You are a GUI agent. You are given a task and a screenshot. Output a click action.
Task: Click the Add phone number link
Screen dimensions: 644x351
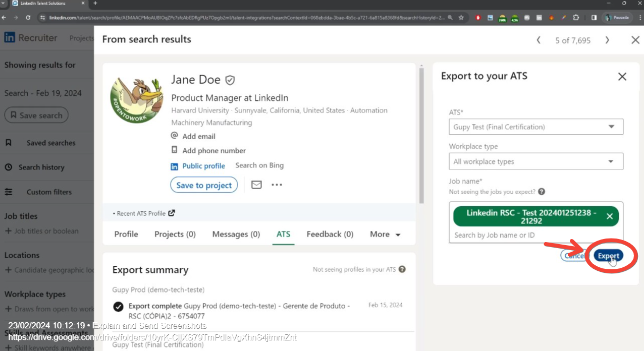214,150
